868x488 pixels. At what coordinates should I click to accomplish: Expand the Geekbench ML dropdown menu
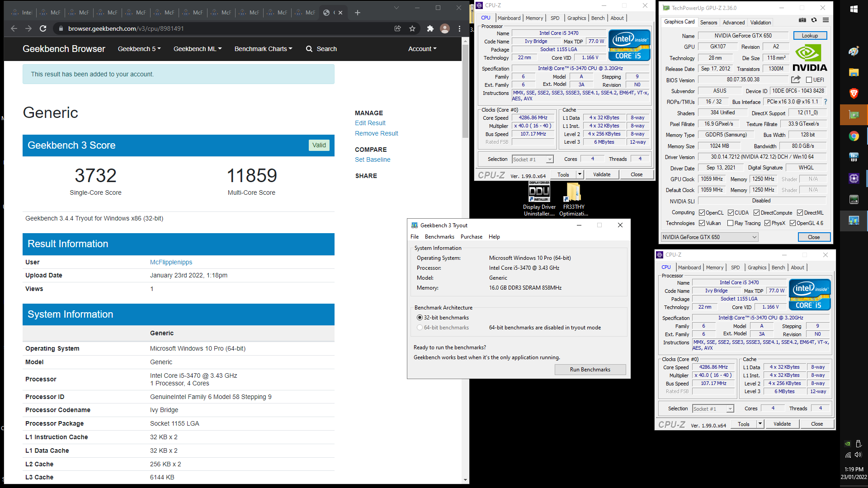click(x=198, y=49)
